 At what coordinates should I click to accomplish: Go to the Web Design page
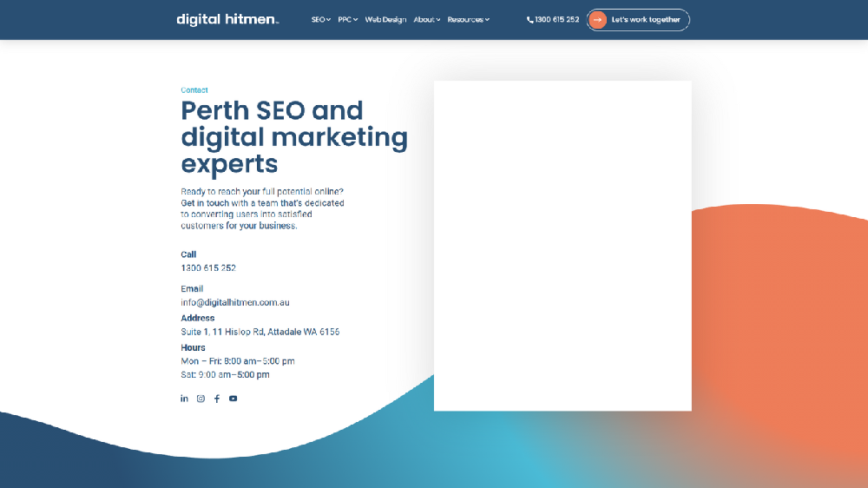coord(385,19)
